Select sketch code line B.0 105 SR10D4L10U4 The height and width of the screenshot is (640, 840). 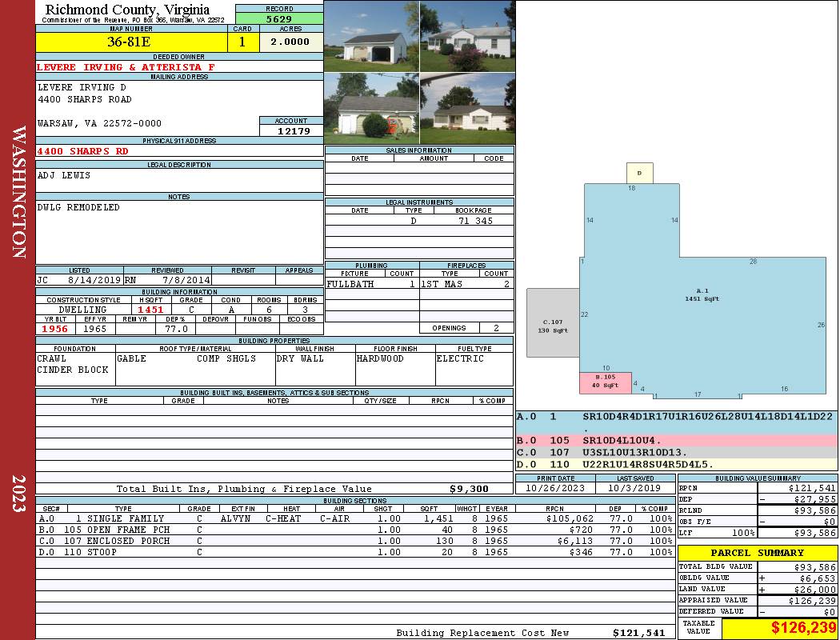pyautogui.click(x=677, y=441)
